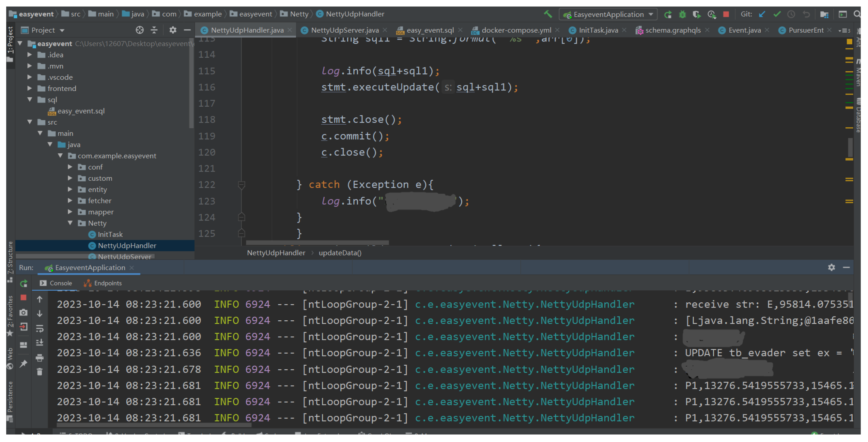Click the Git update project blue arrow

pyautogui.click(x=762, y=14)
